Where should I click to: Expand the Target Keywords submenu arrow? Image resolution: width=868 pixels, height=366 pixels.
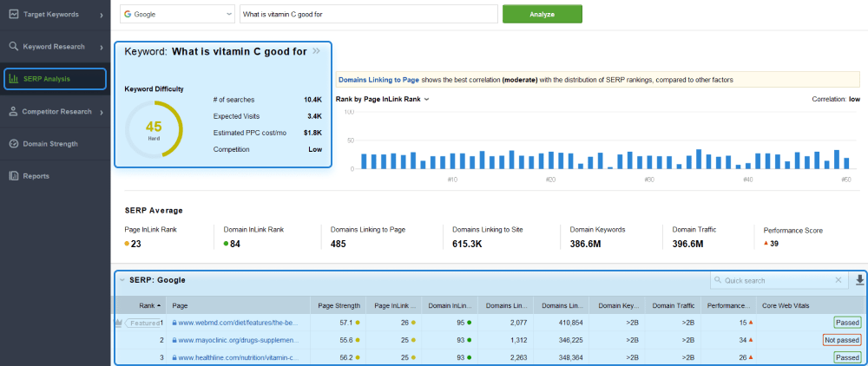102,15
